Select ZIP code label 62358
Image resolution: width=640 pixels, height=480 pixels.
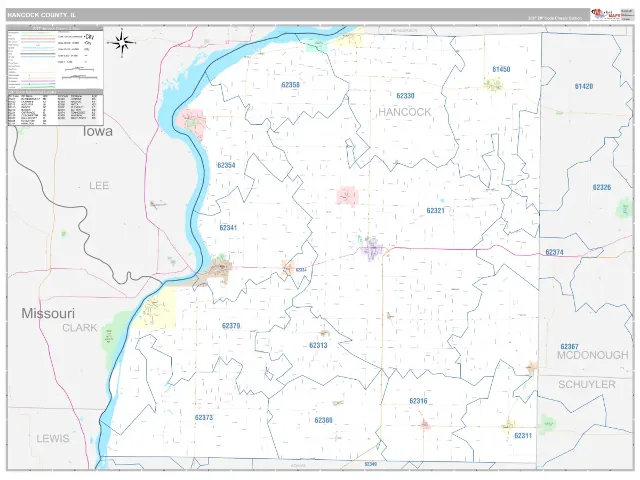click(291, 85)
